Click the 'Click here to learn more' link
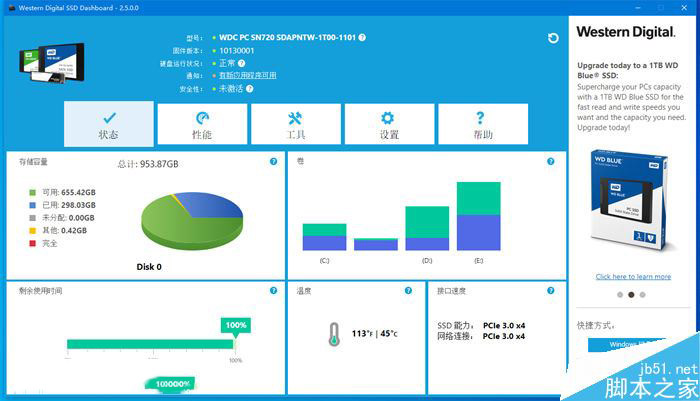Viewport: 700px width, 401px height. [633, 276]
